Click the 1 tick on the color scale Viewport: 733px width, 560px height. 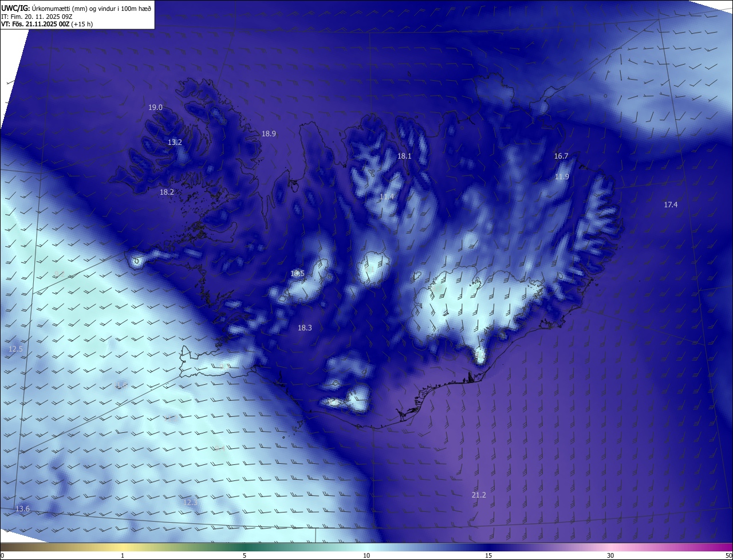123,556
